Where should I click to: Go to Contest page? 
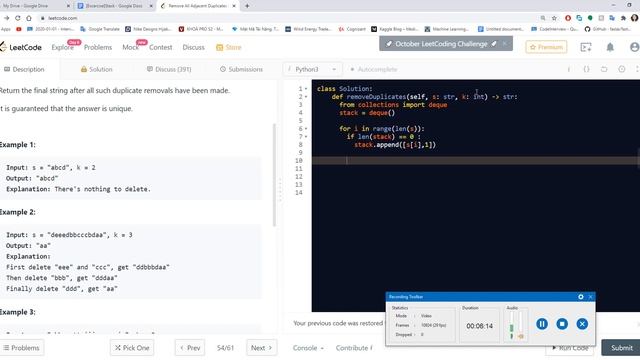point(160,47)
